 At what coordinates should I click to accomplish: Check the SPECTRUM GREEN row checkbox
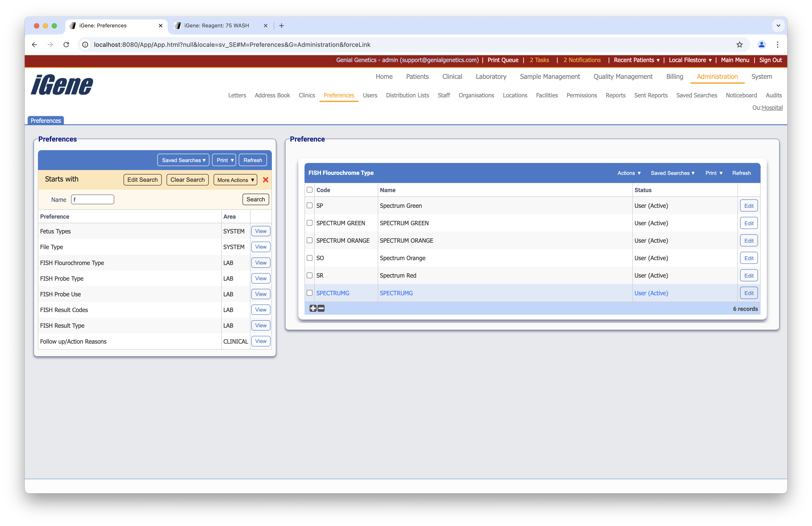pyautogui.click(x=309, y=223)
